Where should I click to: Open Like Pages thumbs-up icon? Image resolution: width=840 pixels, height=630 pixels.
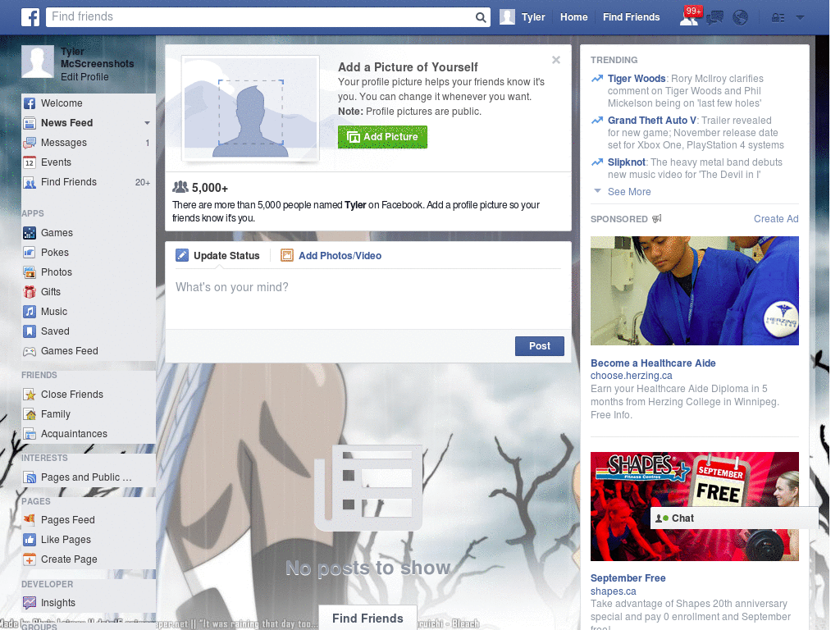[x=30, y=540]
